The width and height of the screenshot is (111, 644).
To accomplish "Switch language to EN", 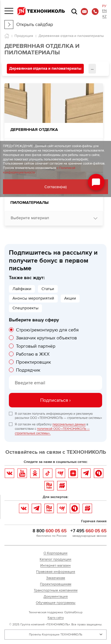I will (104, 11).
